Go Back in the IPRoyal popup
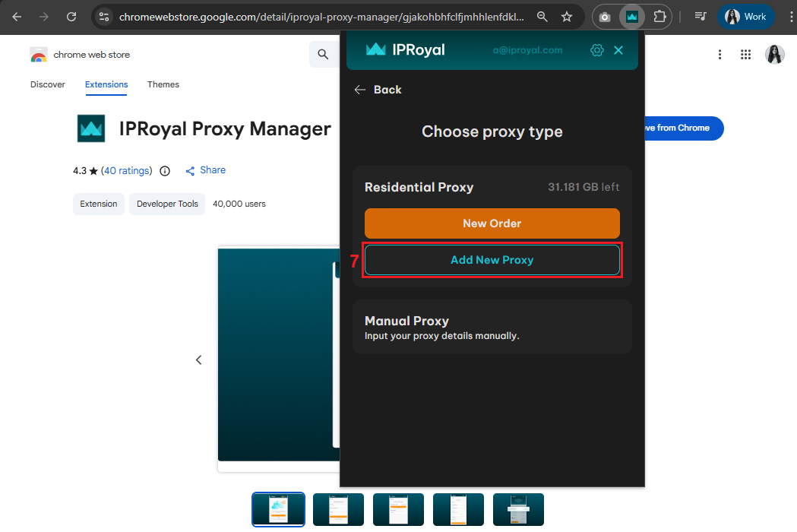The width and height of the screenshot is (797, 532). click(x=378, y=90)
